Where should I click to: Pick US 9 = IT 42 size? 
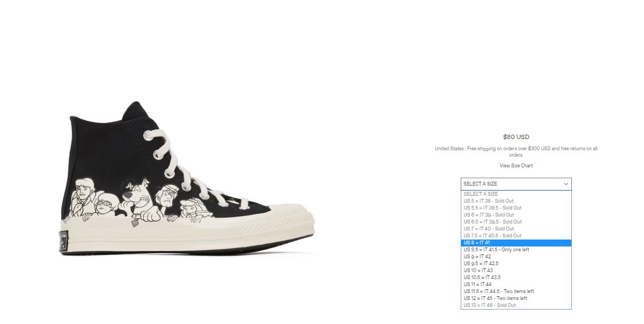[516, 257]
